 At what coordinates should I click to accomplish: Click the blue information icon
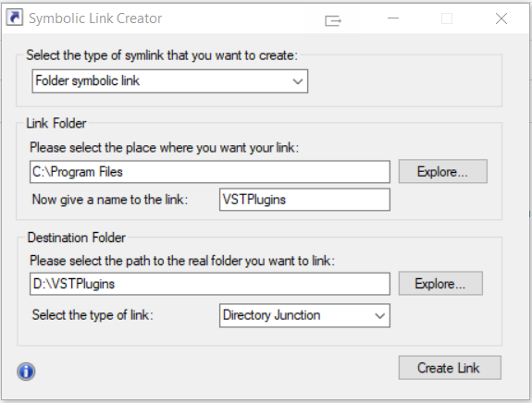(26, 372)
